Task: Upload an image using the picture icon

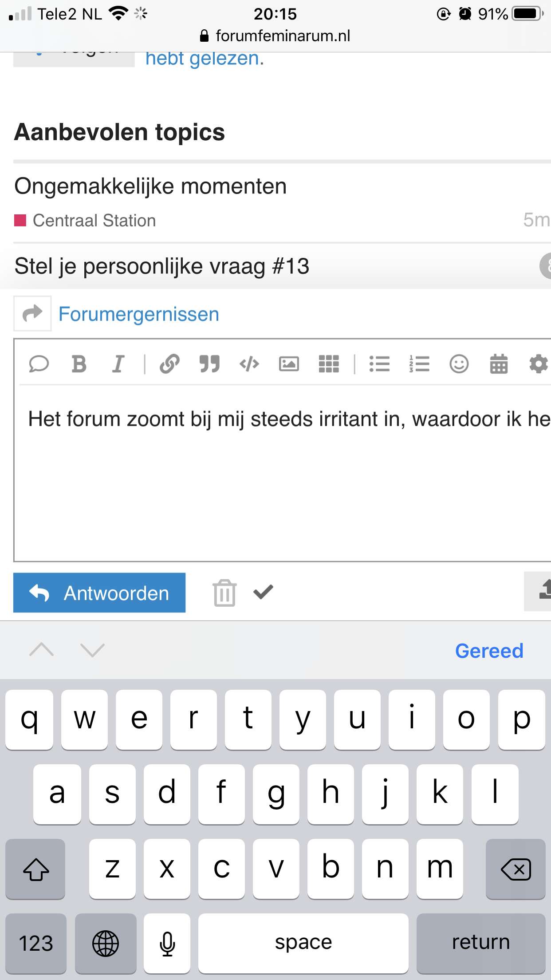Action: click(289, 364)
